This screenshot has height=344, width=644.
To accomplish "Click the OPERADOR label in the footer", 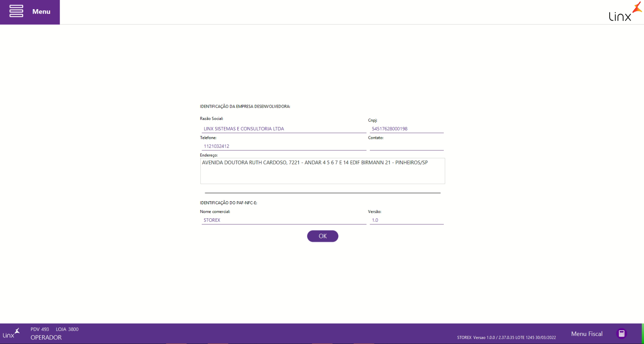I will [x=46, y=338].
